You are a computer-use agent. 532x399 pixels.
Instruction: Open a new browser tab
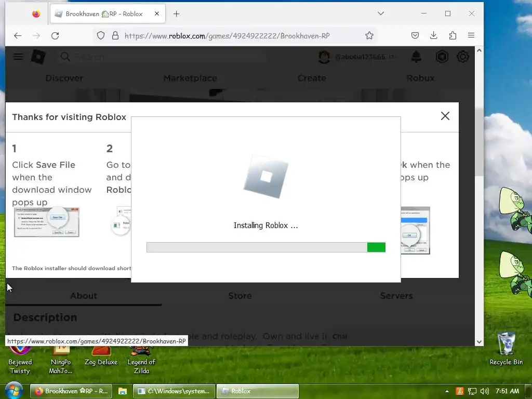[x=177, y=14]
